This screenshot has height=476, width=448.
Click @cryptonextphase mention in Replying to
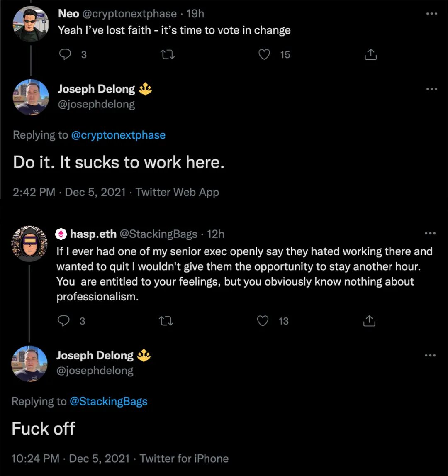click(x=118, y=135)
